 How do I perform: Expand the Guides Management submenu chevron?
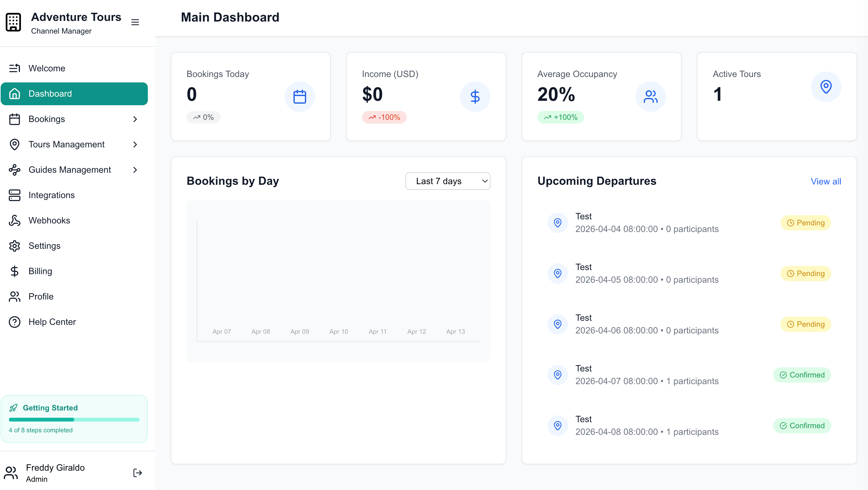click(x=135, y=170)
